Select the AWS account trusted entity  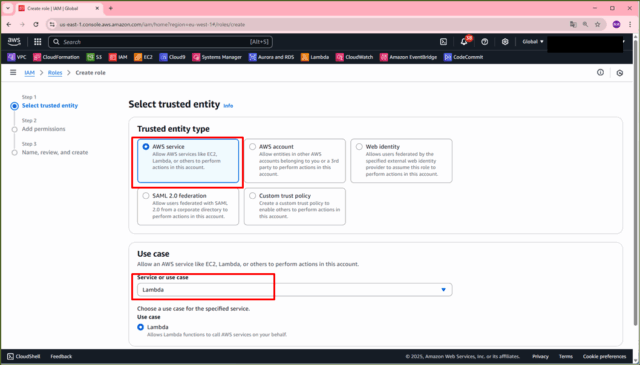(295, 160)
